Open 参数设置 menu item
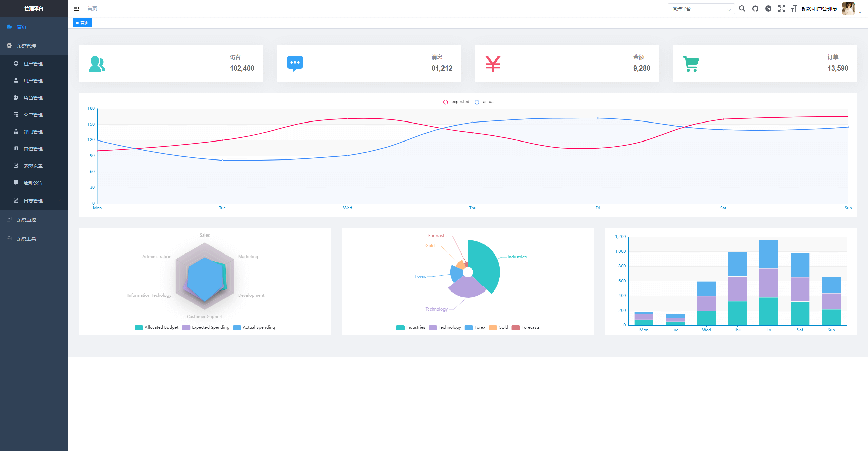 pos(33,166)
